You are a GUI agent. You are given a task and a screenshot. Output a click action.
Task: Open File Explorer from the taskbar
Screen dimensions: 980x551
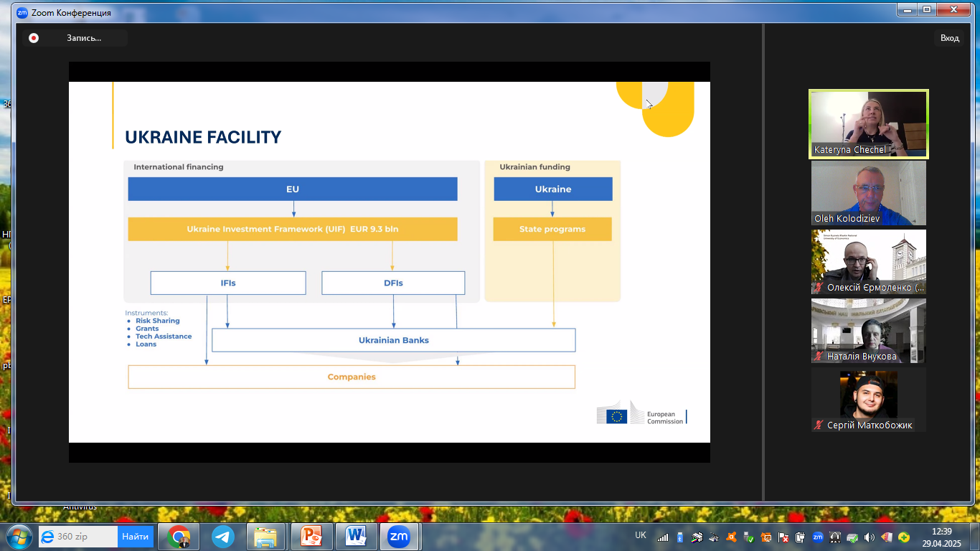click(x=266, y=536)
